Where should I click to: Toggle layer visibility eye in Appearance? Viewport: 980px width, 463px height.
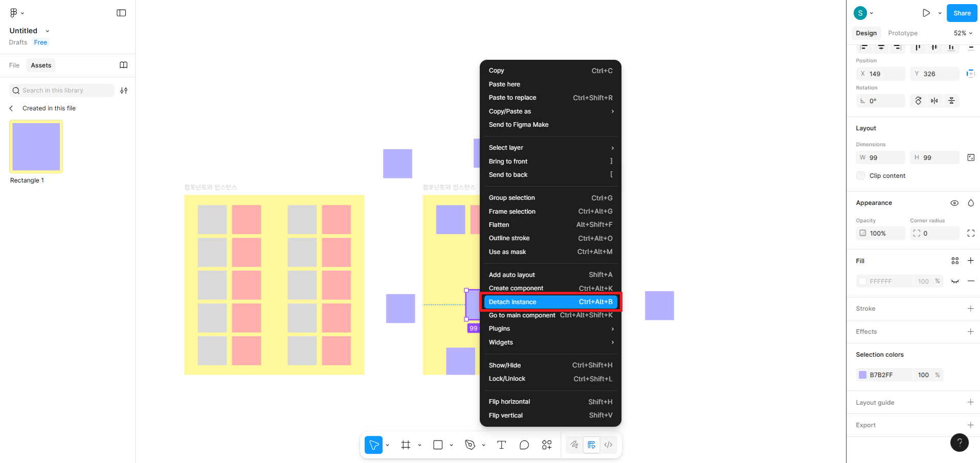pos(954,203)
